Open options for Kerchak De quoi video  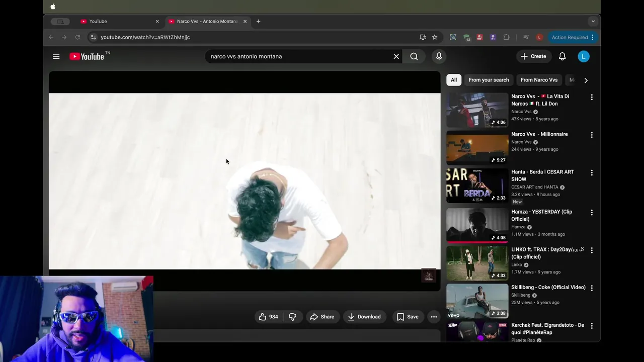[592, 326]
